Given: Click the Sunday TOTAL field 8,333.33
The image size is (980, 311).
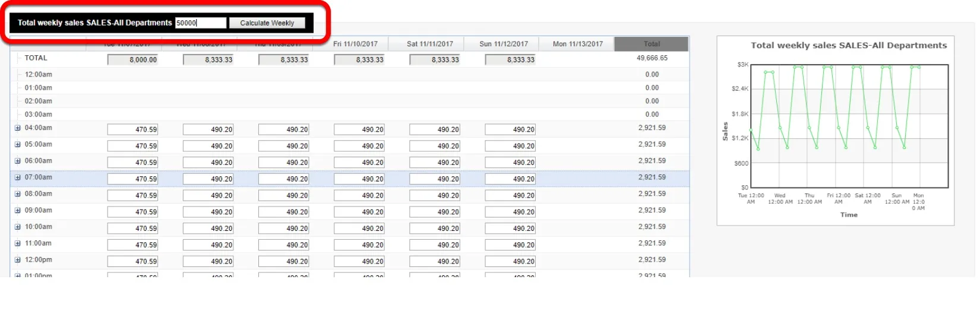Looking at the screenshot, I should coord(510,60).
